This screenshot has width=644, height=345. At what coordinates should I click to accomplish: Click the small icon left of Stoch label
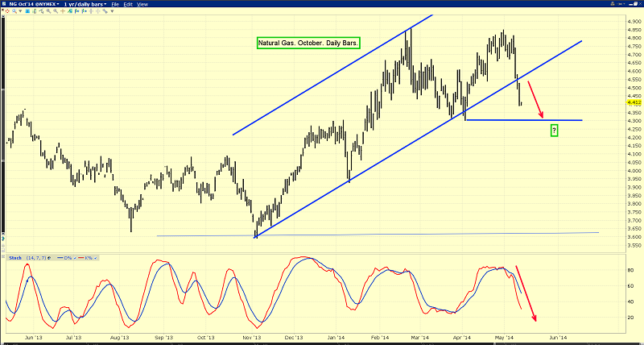pyautogui.click(x=3, y=256)
